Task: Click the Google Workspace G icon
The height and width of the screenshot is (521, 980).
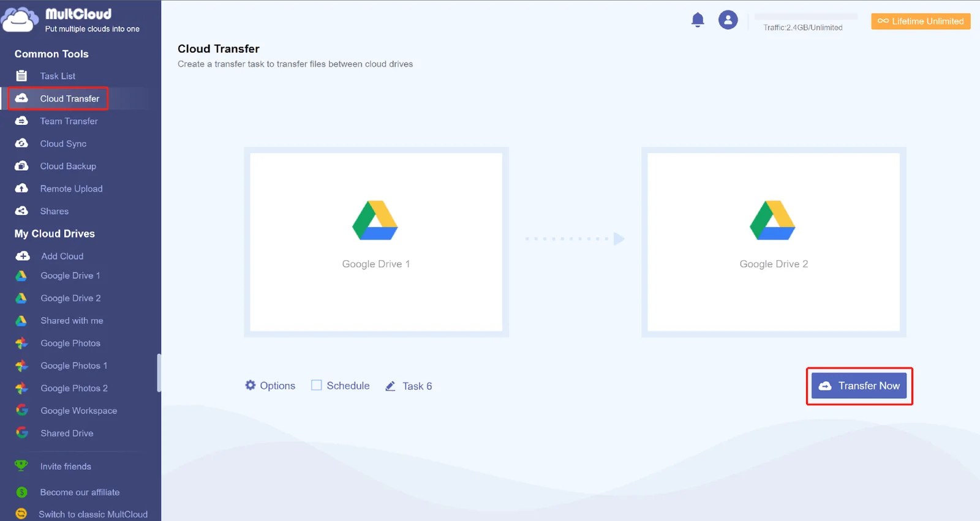Action: coord(22,410)
